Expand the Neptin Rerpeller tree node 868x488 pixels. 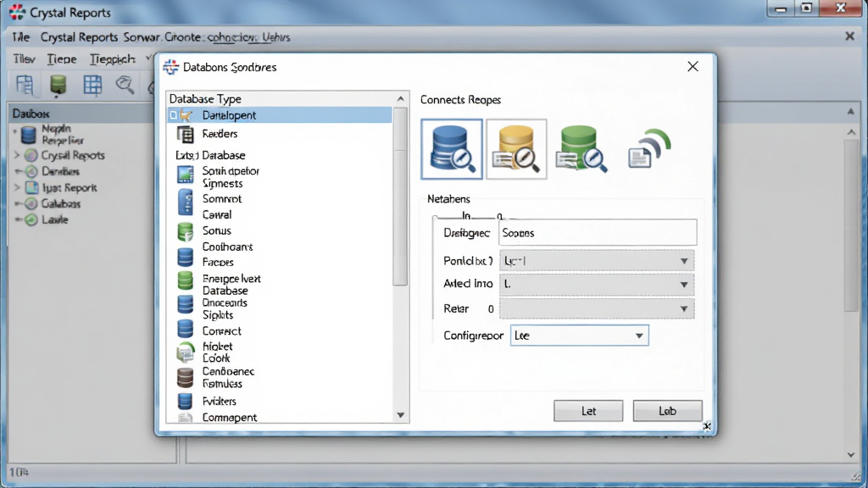pos(15,131)
